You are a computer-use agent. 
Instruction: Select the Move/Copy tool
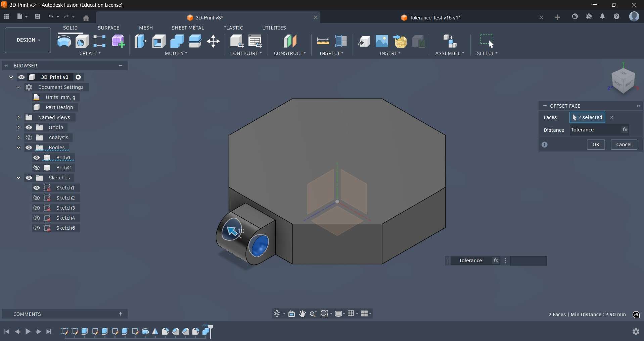tap(214, 42)
